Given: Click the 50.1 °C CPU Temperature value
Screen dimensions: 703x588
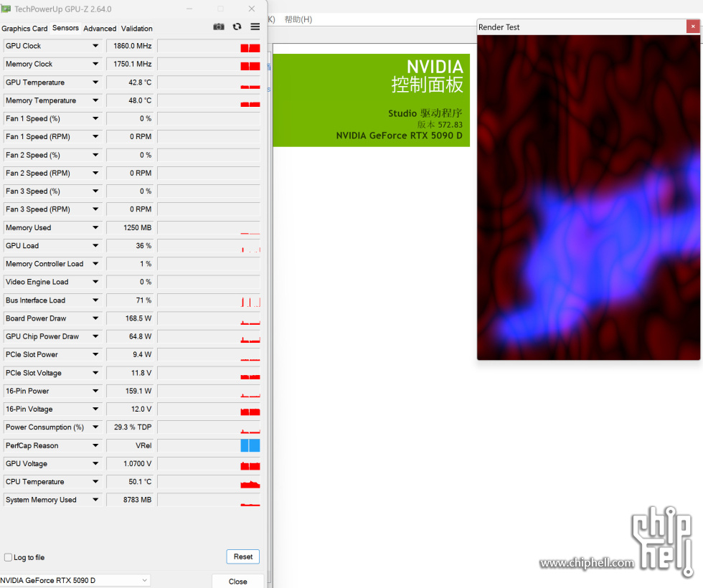Looking at the screenshot, I should [x=130, y=482].
